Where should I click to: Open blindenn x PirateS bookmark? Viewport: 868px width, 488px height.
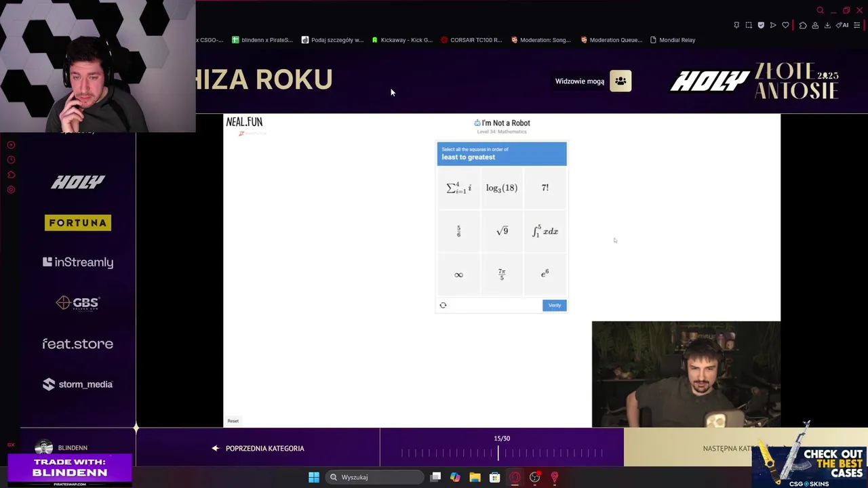click(262, 40)
